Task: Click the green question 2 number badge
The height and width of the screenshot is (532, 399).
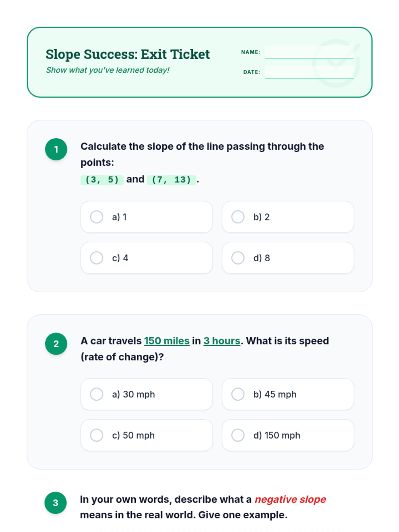Action: 56,344
